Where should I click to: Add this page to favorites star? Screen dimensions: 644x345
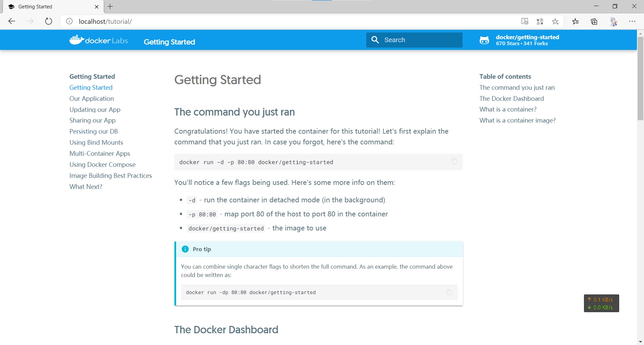[x=555, y=21]
